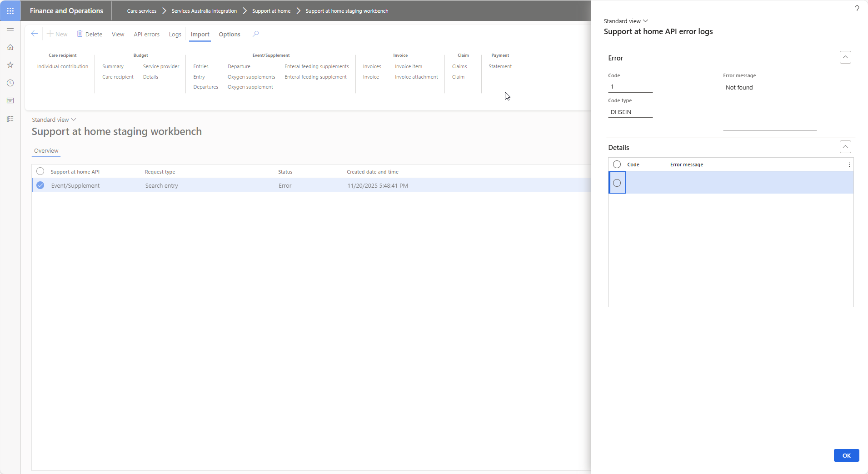The height and width of the screenshot is (474, 868).
Task: Click the Code type field DHSEIN
Action: click(x=630, y=112)
